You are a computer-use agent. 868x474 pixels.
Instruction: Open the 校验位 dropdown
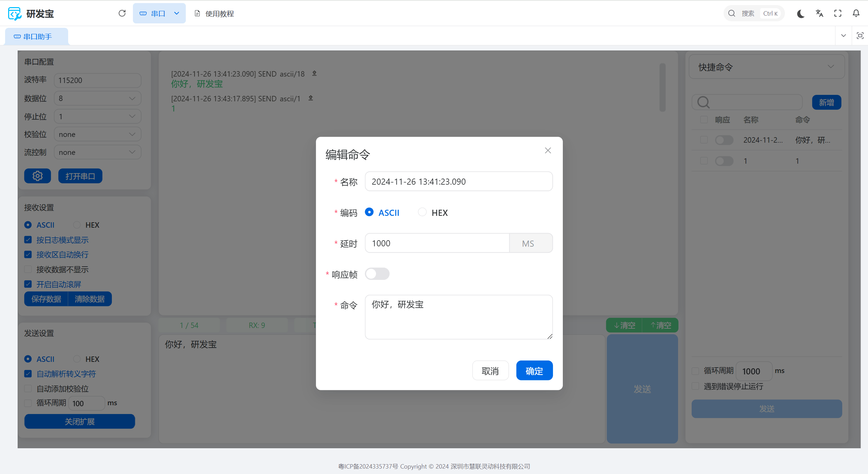98,135
